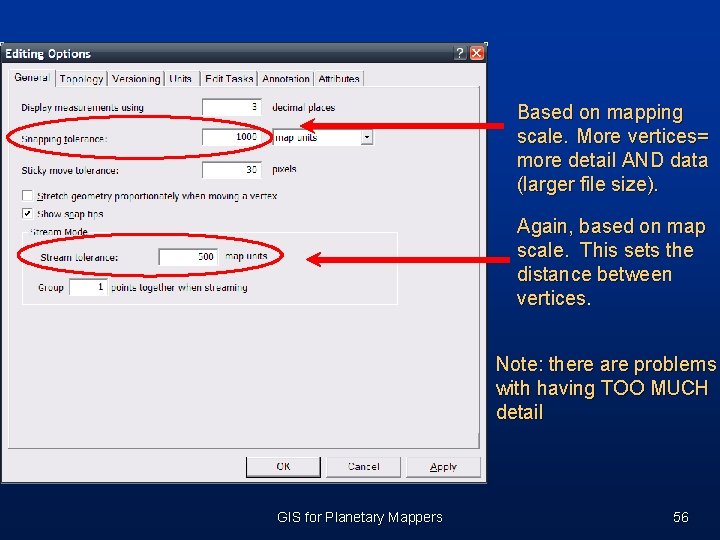
Task: Go to the Edit Tasks tab
Action: point(229,79)
